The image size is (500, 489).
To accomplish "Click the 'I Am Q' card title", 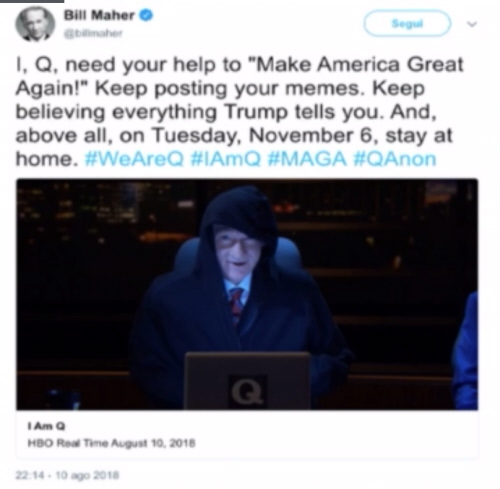I will click(x=46, y=426).
